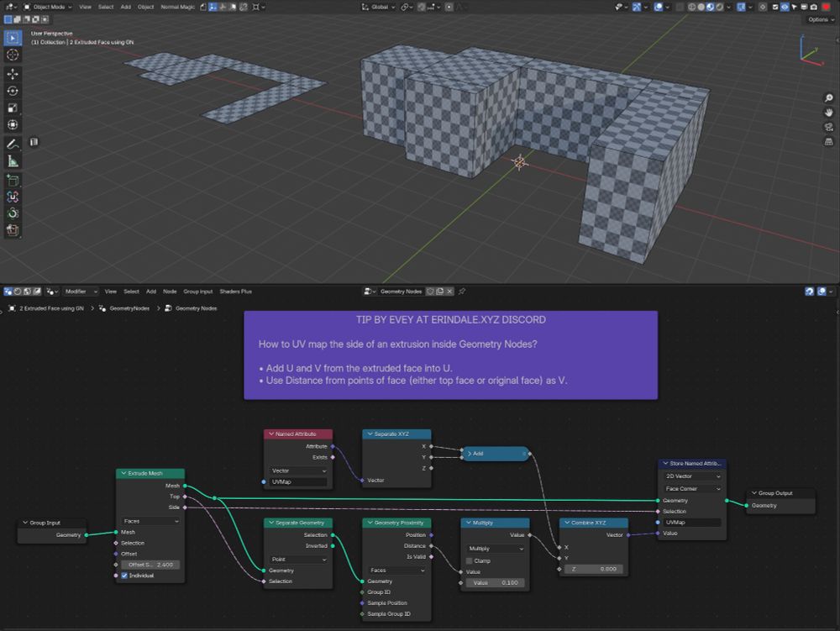Pick the Scale tool
The height and width of the screenshot is (631, 840).
click(x=13, y=108)
